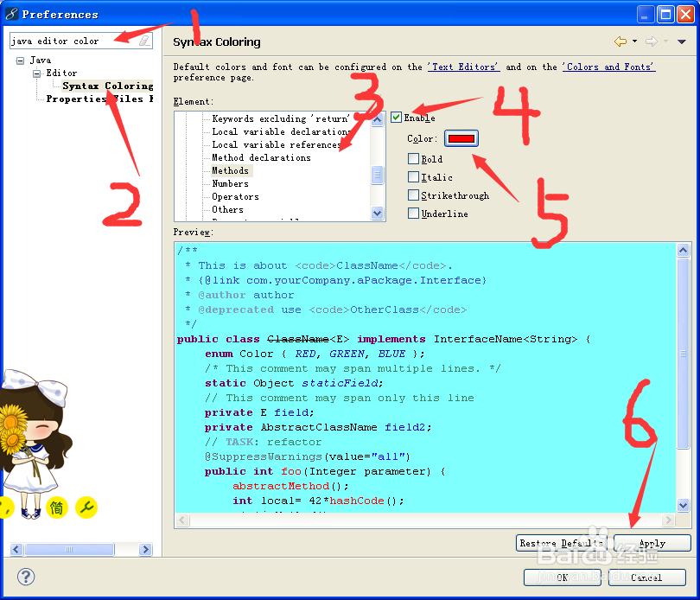This screenshot has width=700, height=600.
Task: Select 'Keywords excluding return' element
Action: [281, 118]
